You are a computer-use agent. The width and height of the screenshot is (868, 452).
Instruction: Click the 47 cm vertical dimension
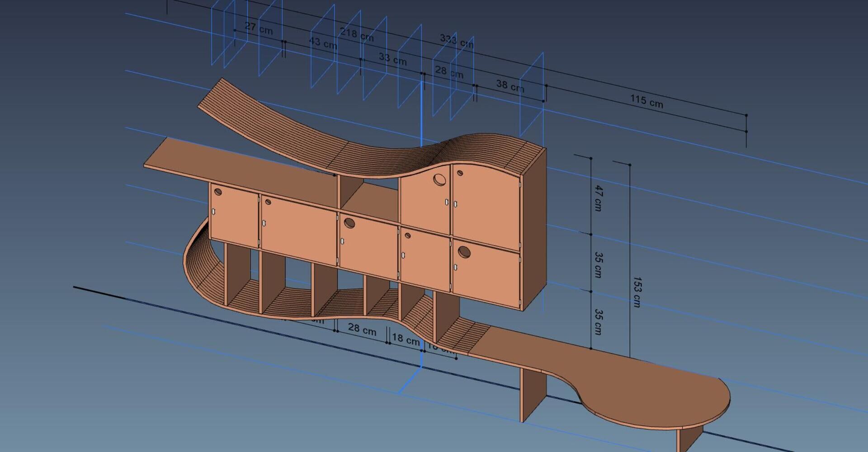pyautogui.click(x=598, y=198)
